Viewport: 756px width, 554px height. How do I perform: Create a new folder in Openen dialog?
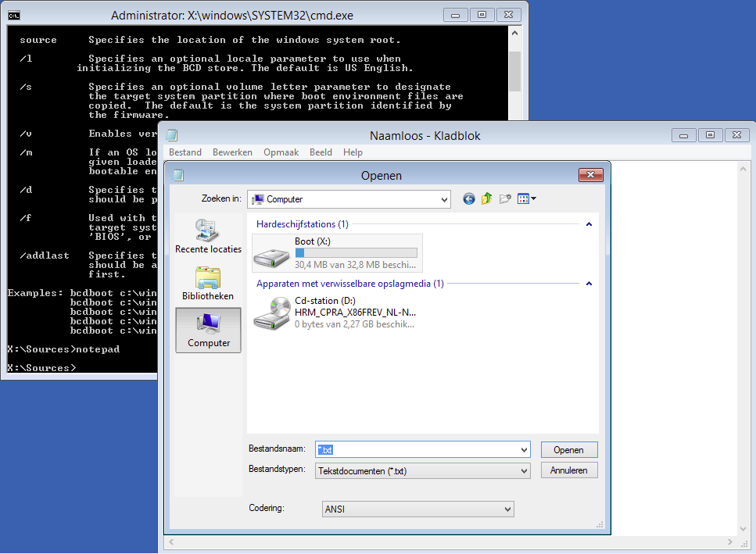pos(505,198)
